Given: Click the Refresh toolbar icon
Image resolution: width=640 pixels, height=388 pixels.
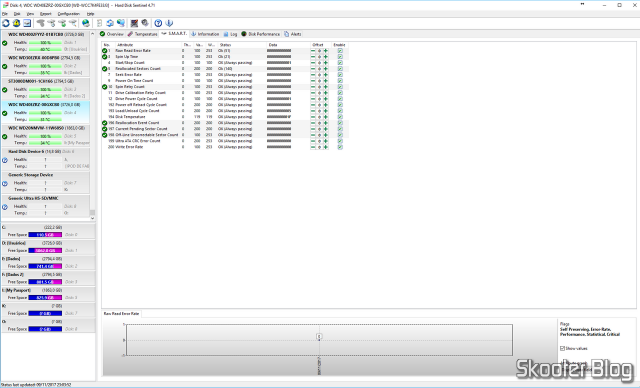Looking at the screenshot, I should [6, 23].
